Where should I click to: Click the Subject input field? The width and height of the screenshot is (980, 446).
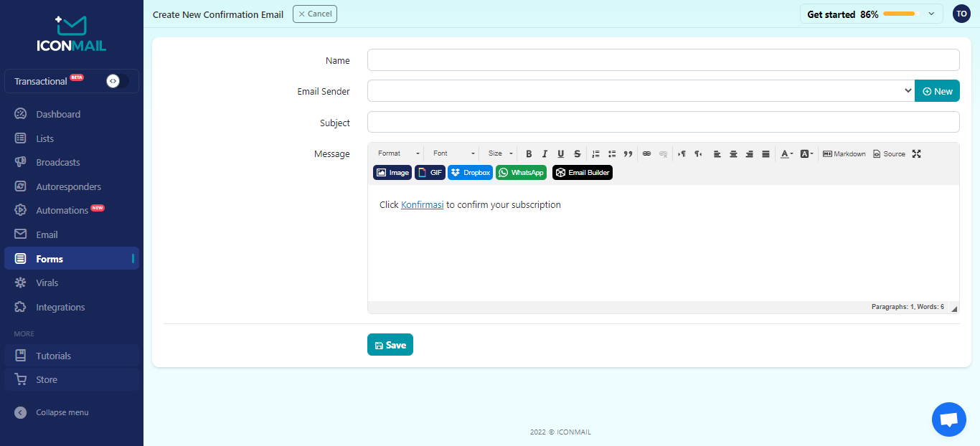click(663, 123)
